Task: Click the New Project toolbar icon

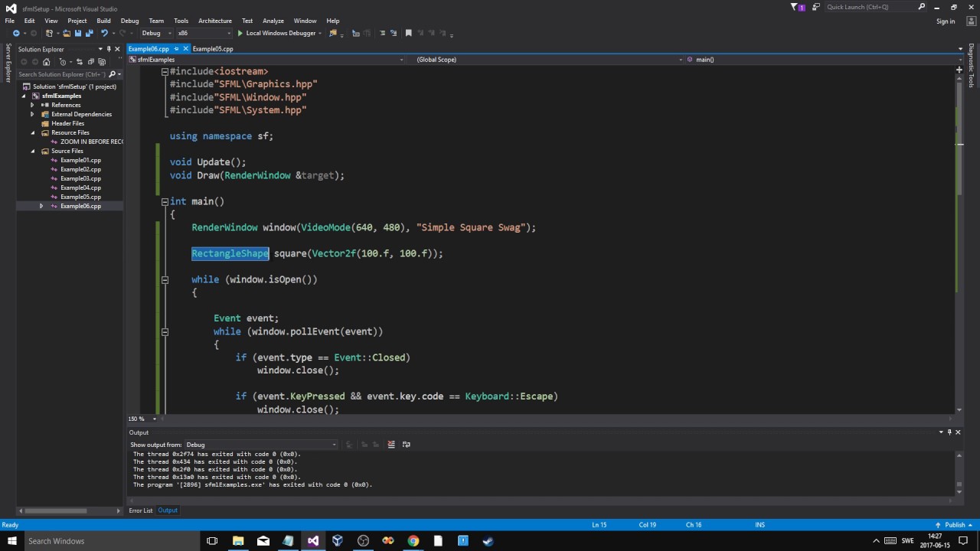Action: coord(50,33)
